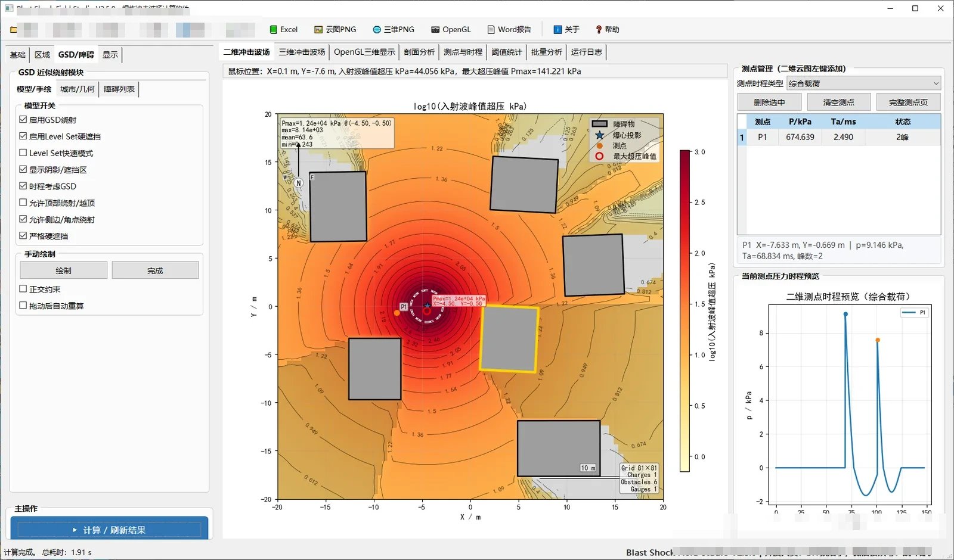The image size is (954, 560).
Task: Open the 测点时程类型 dropdown (综合载荷)
Action: [863, 83]
